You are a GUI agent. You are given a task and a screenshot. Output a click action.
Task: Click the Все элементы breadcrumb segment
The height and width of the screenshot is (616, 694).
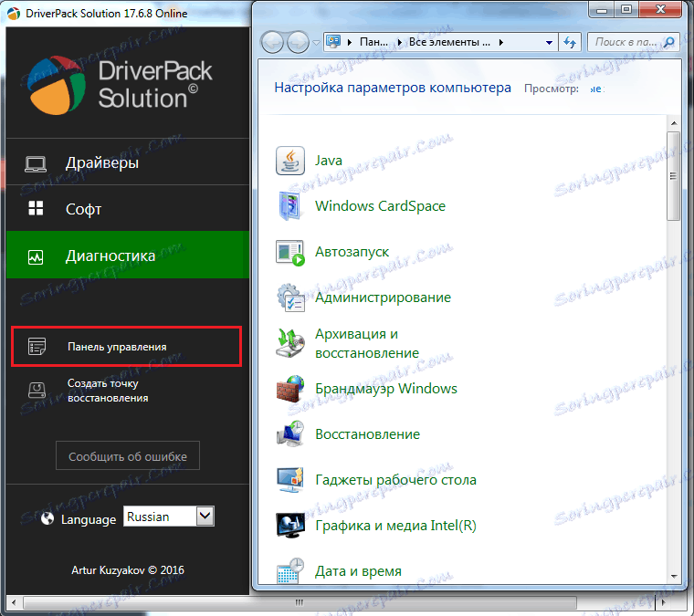(449, 42)
